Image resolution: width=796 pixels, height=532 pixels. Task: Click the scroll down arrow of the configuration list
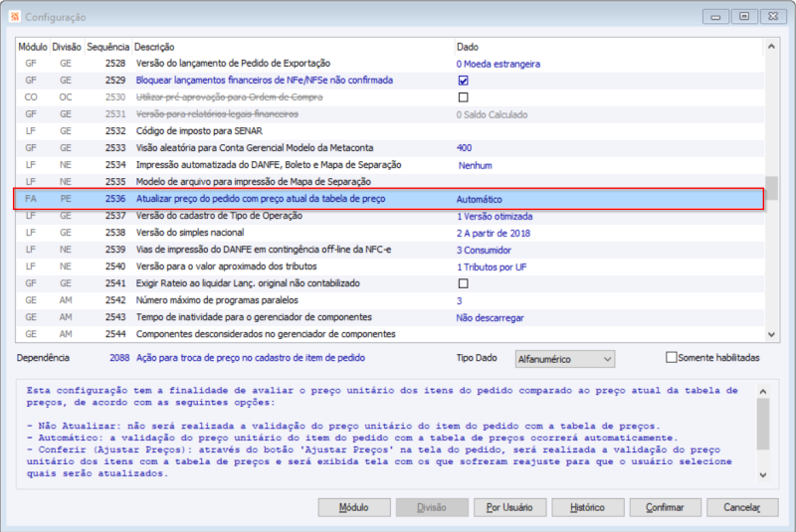(771, 334)
